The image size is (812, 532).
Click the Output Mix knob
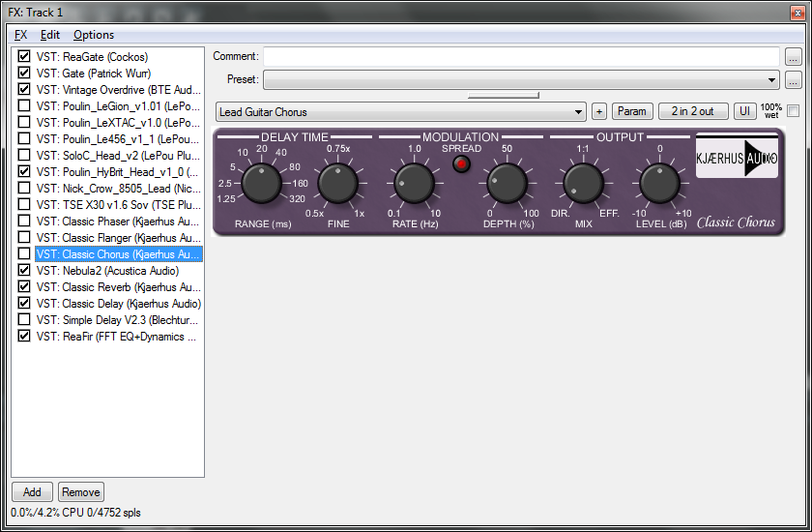tap(583, 183)
